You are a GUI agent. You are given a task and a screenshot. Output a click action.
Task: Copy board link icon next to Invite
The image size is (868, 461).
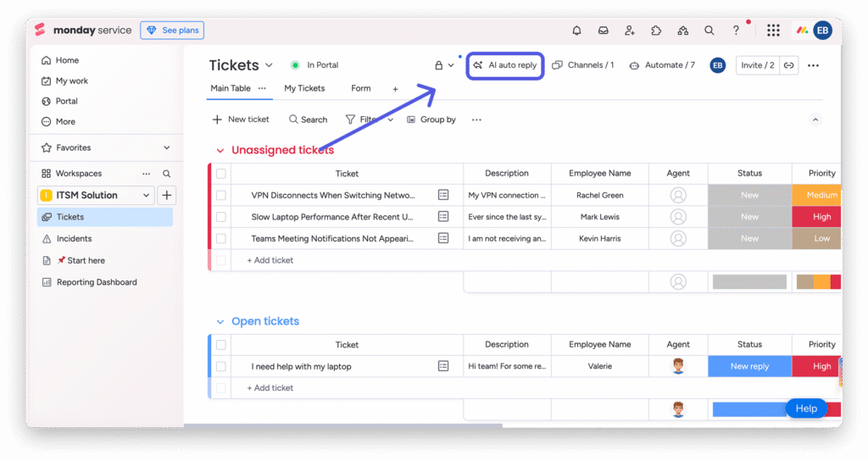pyautogui.click(x=789, y=65)
